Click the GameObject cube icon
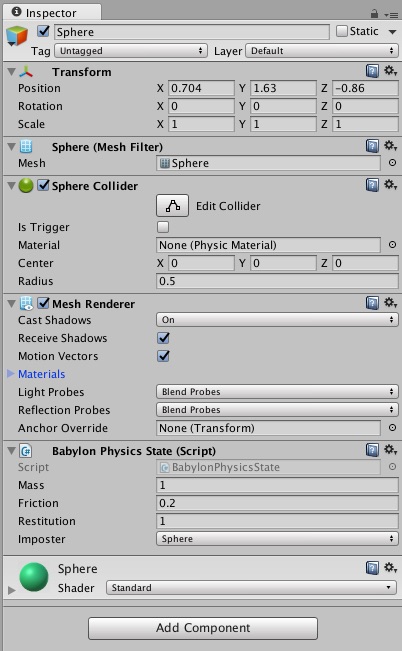This screenshot has height=651, width=402. (17, 36)
